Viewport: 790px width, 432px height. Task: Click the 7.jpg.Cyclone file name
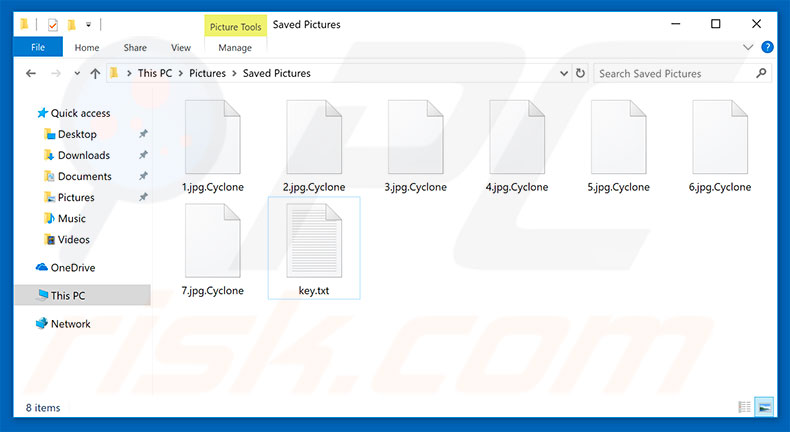(213, 291)
